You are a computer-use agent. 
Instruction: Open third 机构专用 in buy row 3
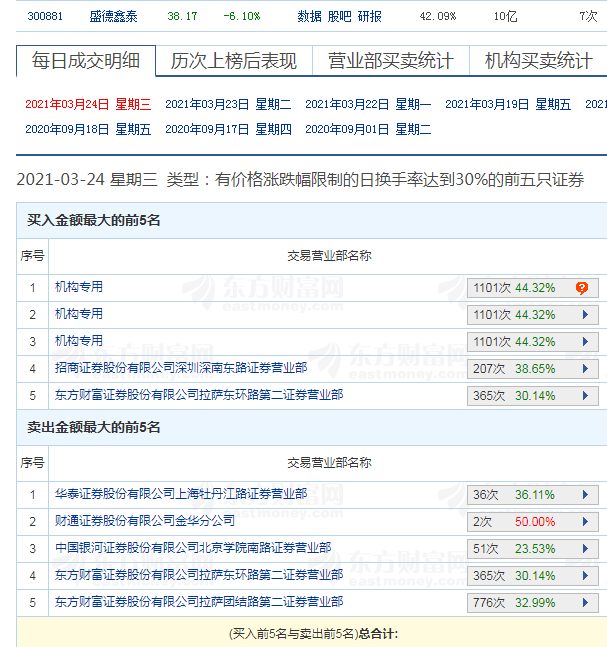click(x=79, y=340)
